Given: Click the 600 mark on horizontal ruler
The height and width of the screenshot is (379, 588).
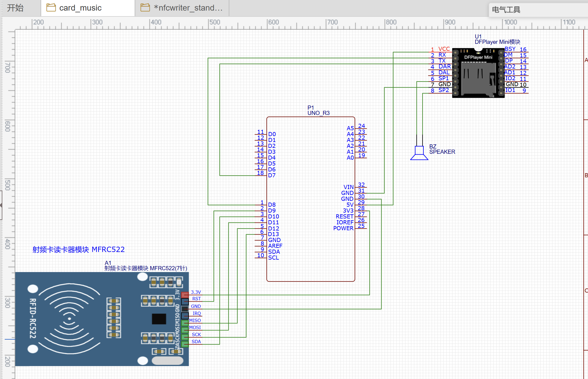Looking at the screenshot, I should coord(273,22).
